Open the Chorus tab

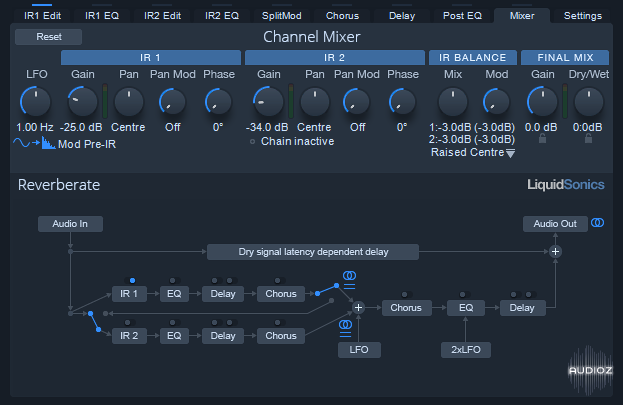[342, 16]
